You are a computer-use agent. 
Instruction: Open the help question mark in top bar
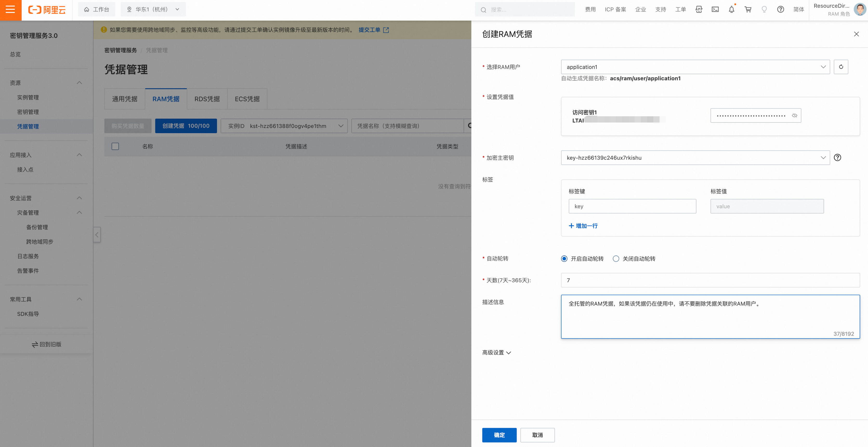[780, 9]
